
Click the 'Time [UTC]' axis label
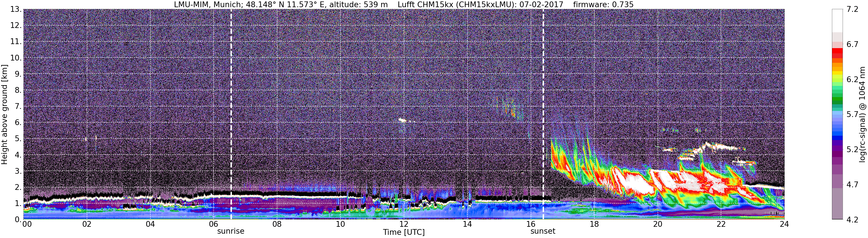point(404,232)
